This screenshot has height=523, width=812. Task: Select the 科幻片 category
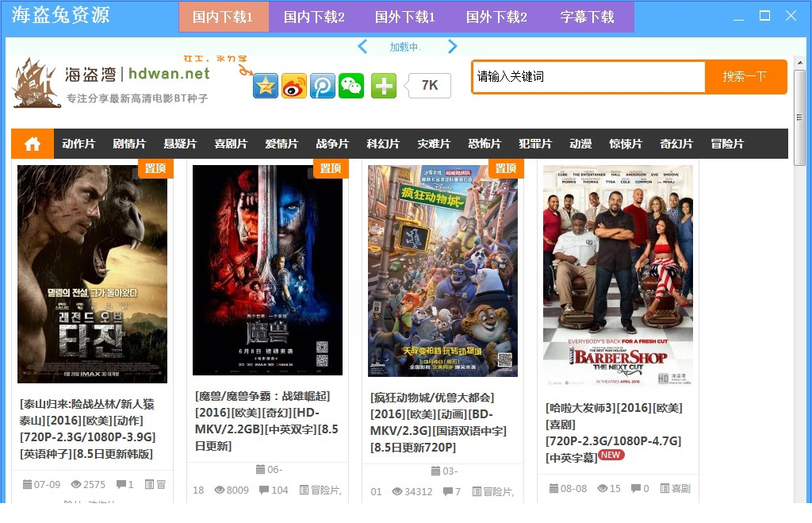pos(383,144)
